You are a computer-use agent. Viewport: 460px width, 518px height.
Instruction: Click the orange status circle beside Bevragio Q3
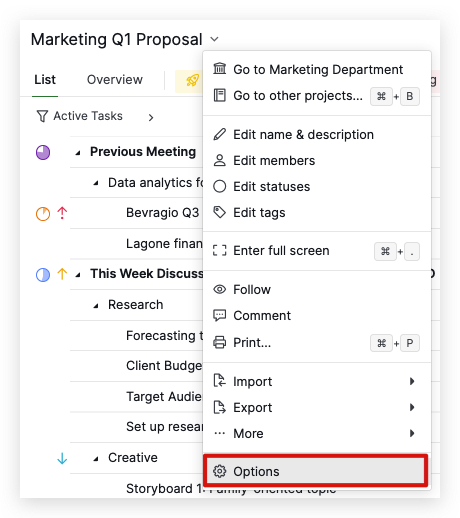tap(43, 214)
